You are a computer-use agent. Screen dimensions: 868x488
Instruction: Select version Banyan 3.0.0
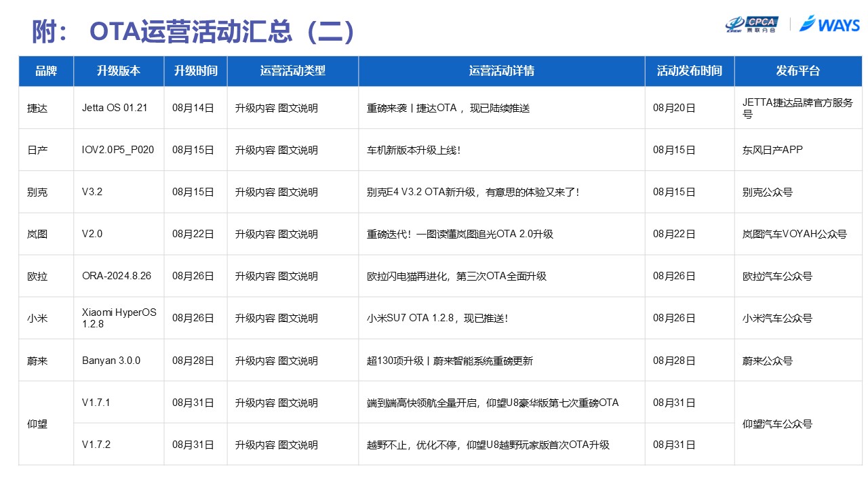pos(111,361)
